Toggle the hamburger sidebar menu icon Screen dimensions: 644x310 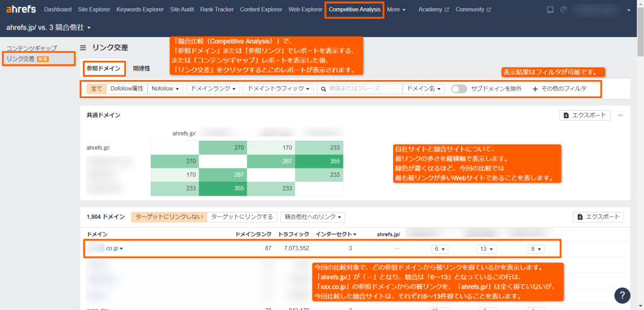(x=83, y=48)
